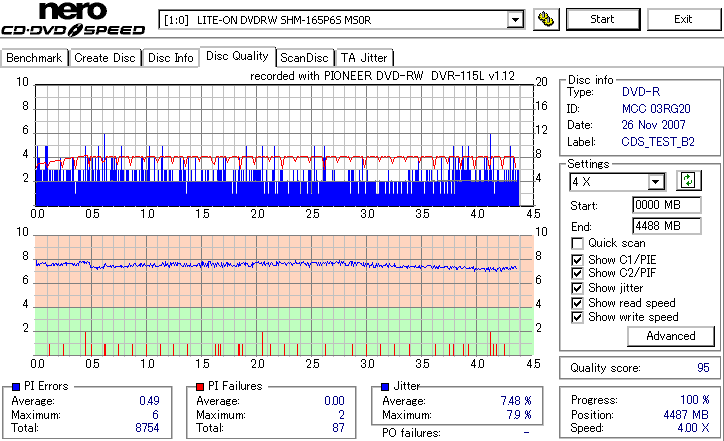The height and width of the screenshot is (441, 724).
Task: Click the Start field showing 0000 MB
Action: (666, 205)
